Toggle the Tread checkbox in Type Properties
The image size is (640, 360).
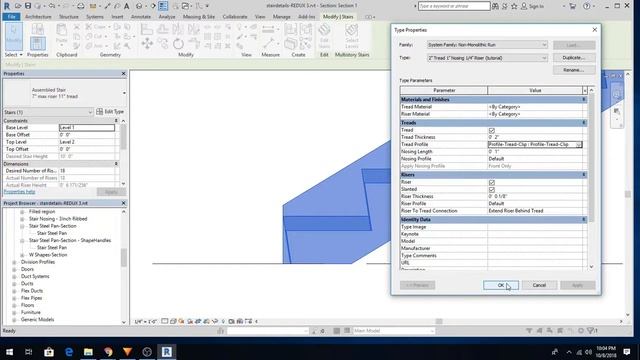[x=491, y=130]
